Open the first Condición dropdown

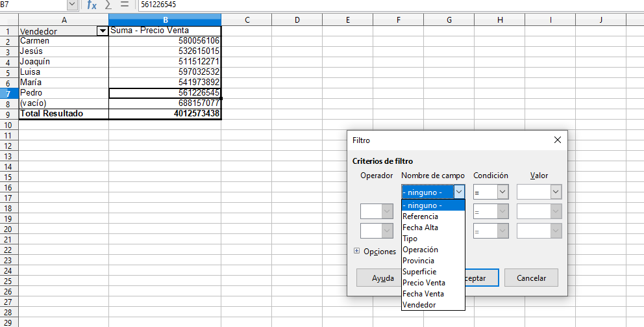coord(502,192)
